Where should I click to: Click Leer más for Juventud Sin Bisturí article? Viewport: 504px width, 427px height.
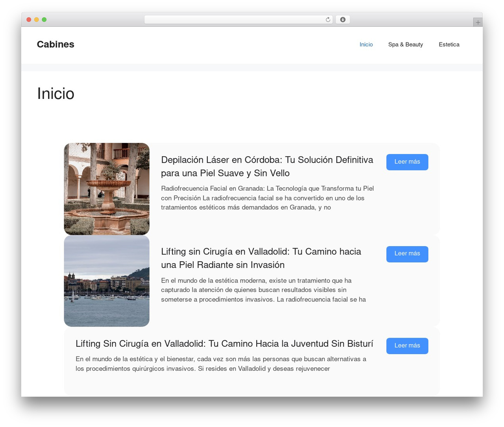coord(407,346)
